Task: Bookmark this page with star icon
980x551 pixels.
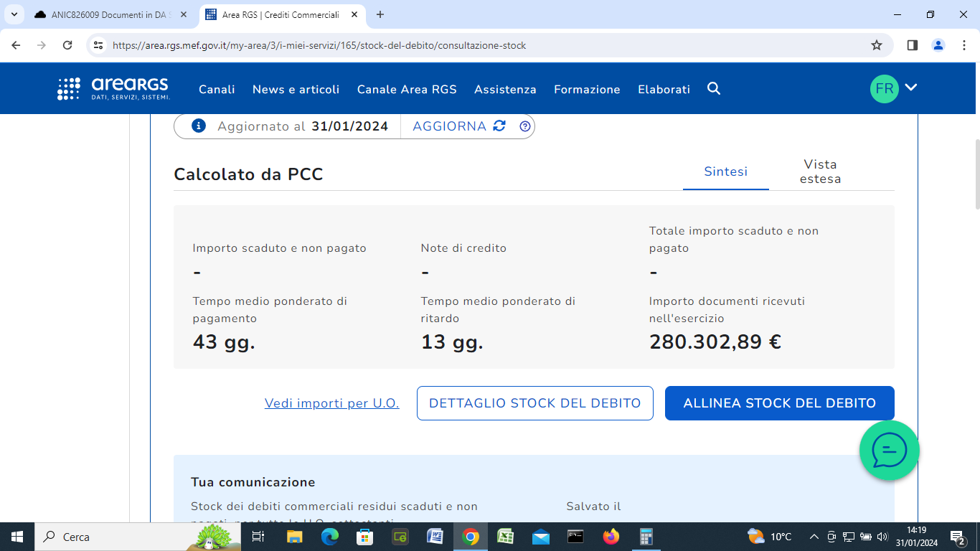Action: (x=876, y=45)
